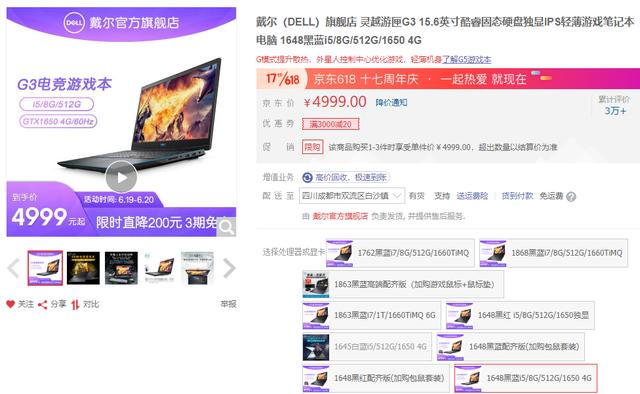Click the 京东618 十七周年庆 banner
640x394 pixels.
pos(448,79)
